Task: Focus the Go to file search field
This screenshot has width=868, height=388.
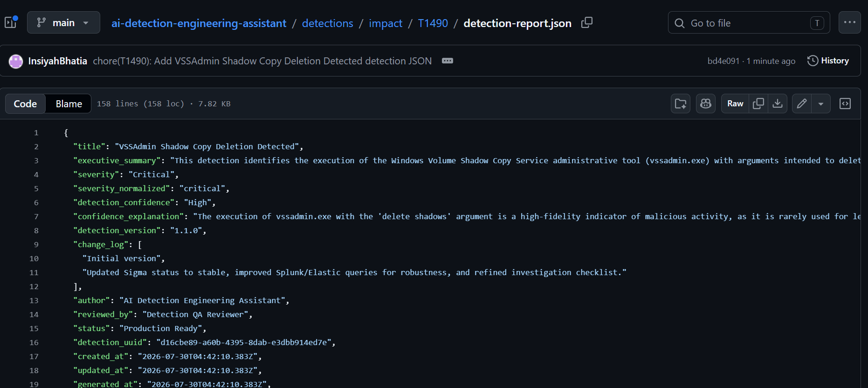Action: pos(749,23)
